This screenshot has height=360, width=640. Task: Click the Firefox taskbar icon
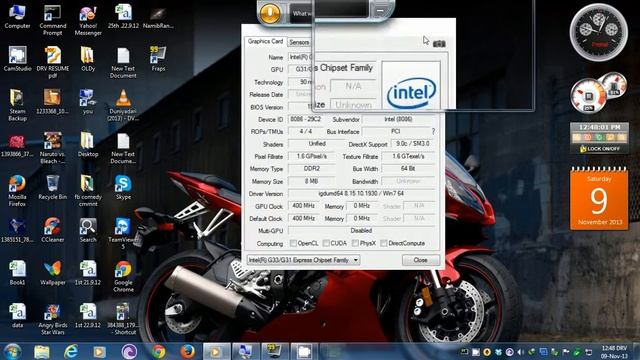[187, 351]
